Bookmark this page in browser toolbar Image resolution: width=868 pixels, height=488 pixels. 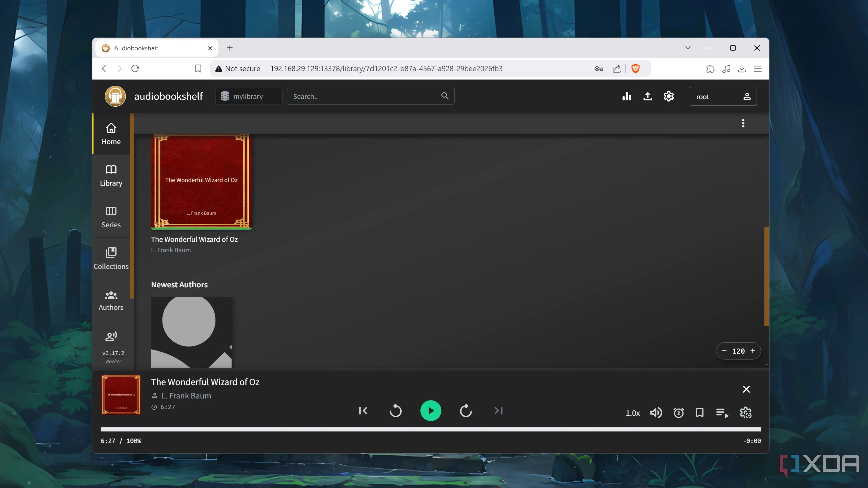click(x=198, y=69)
